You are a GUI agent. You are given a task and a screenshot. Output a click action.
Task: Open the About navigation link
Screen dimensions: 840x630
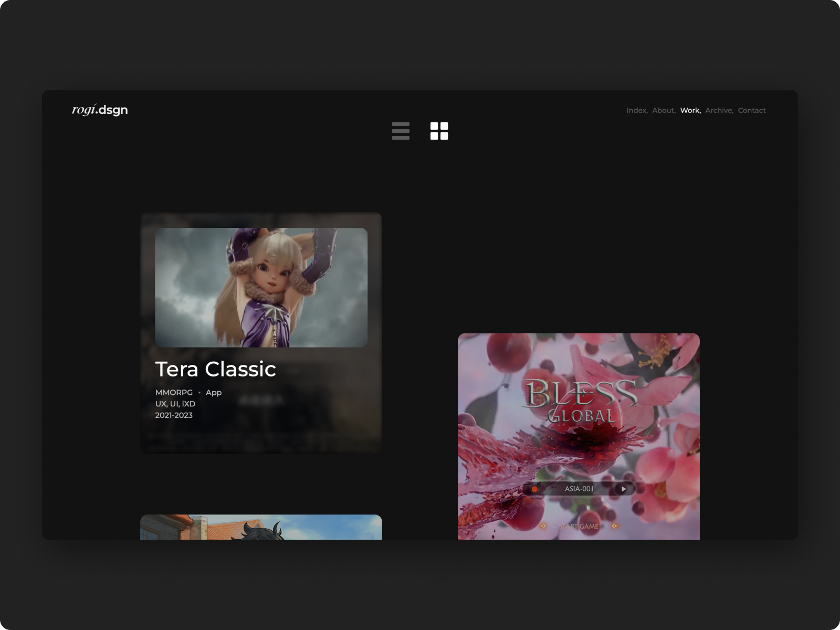click(x=664, y=110)
